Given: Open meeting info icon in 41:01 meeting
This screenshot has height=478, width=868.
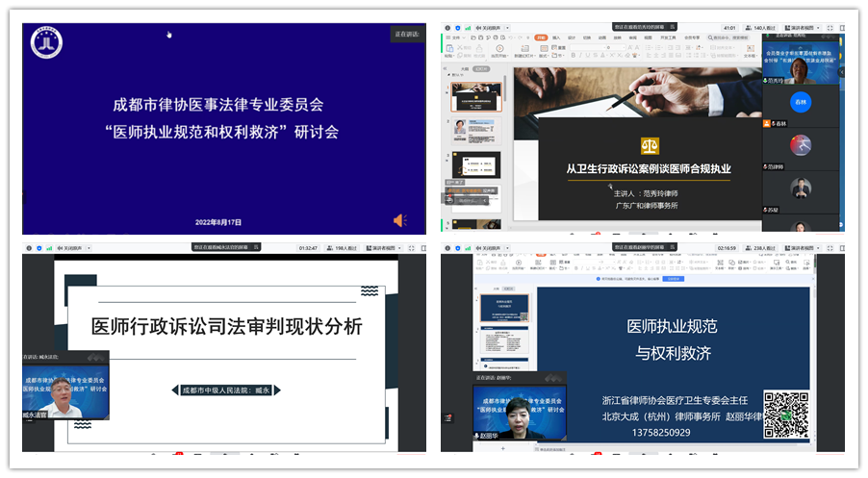Looking at the screenshot, I should coord(447,28).
